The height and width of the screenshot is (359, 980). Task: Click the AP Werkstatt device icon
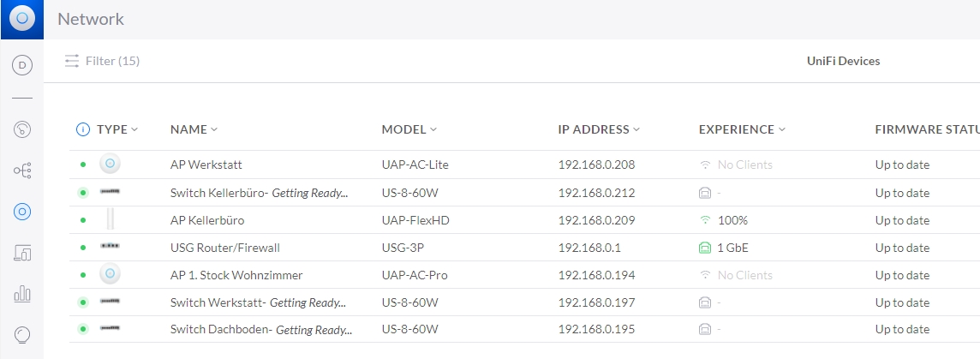tap(109, 165)
